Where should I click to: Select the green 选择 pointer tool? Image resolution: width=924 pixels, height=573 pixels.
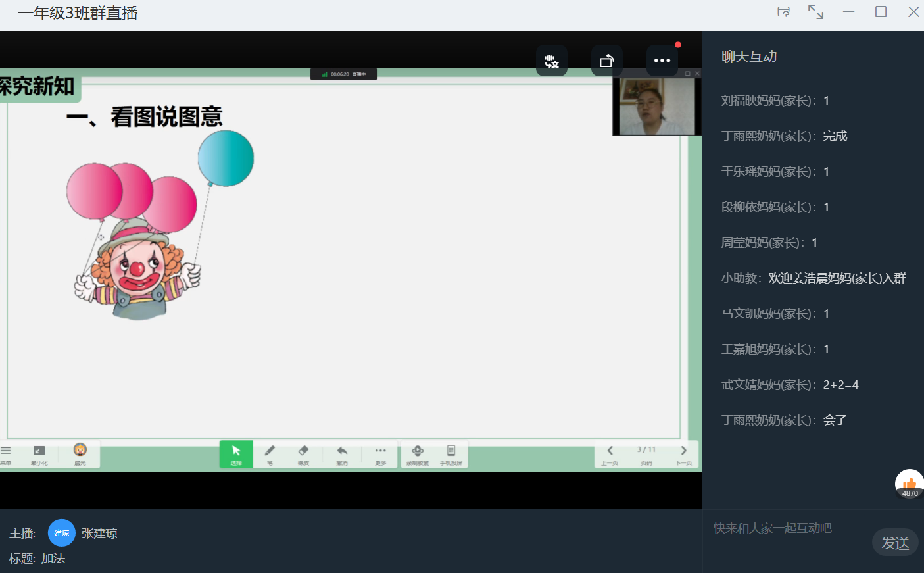(x=236, y=454)
